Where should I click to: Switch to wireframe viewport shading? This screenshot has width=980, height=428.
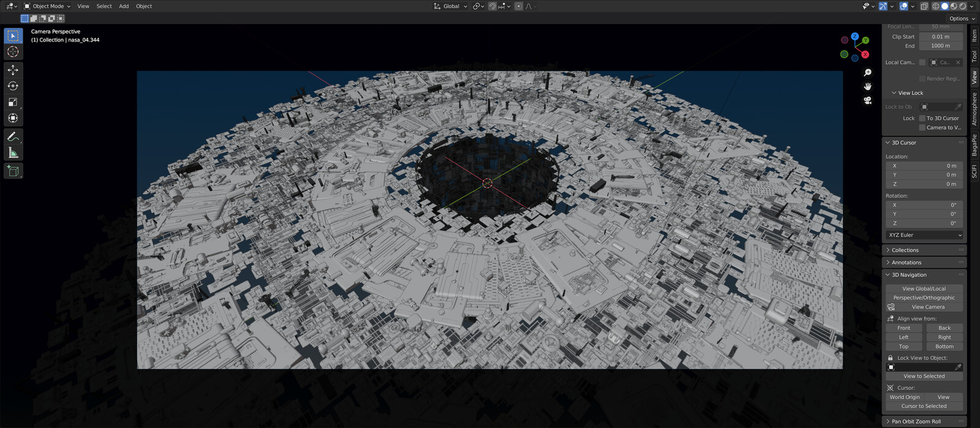936,6
